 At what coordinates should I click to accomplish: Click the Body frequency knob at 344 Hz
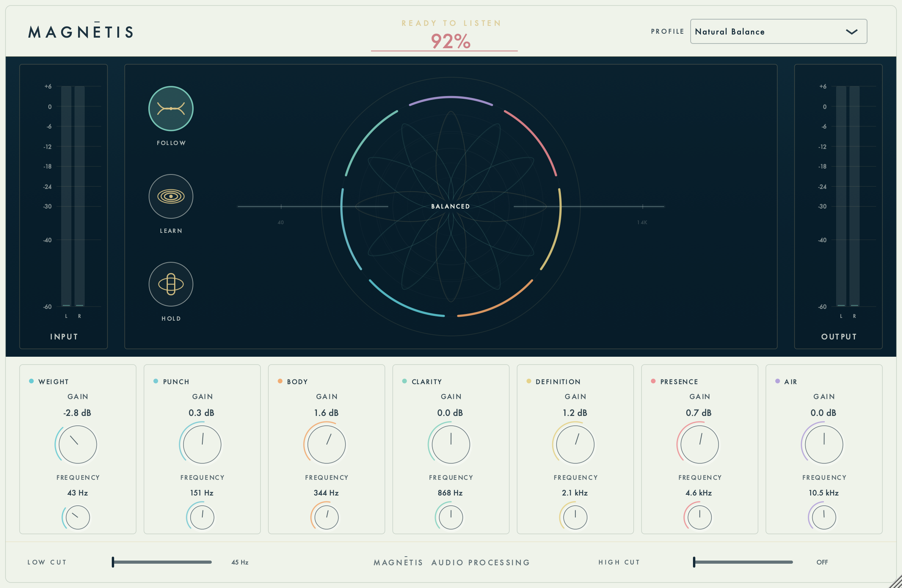click(x=326, y=517)
